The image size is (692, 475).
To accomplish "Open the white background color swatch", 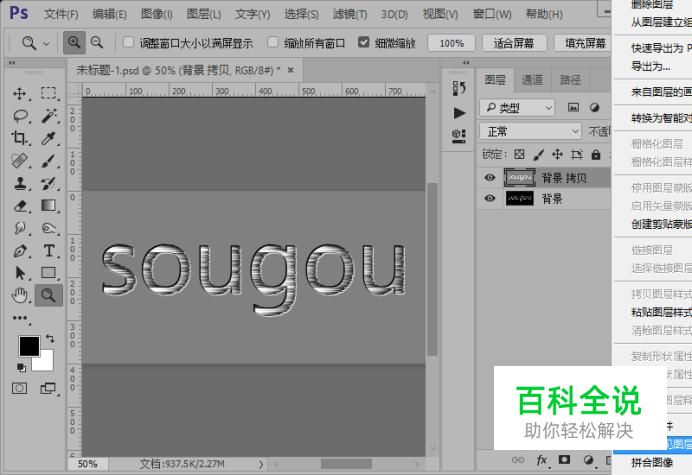I will pyautogui.click(x=46, y=362).
